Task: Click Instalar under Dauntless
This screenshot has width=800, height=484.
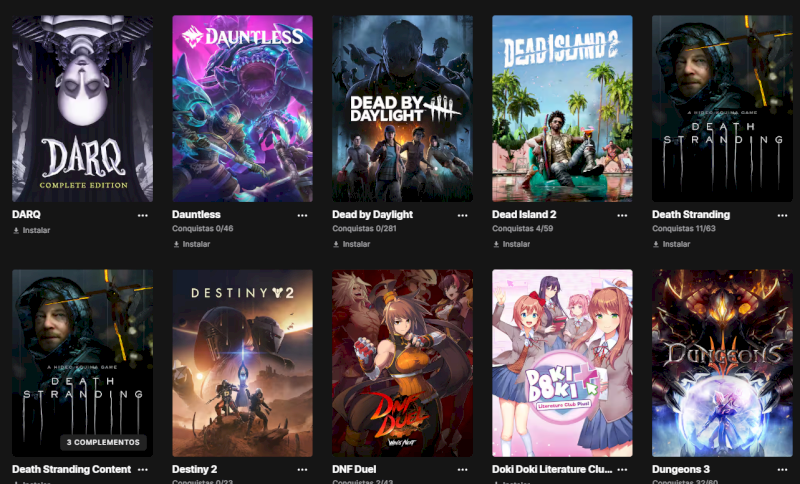Action: coord(191,244)
